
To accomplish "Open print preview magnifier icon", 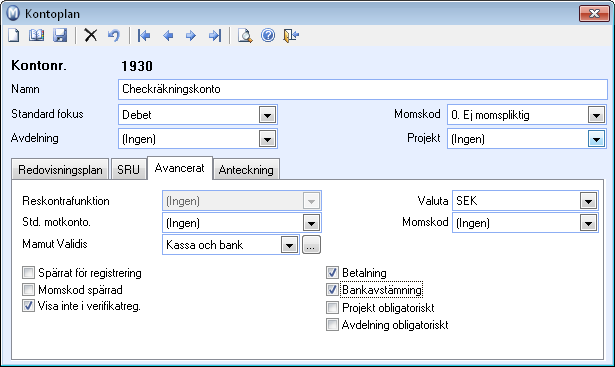I will tap(245, 36).
